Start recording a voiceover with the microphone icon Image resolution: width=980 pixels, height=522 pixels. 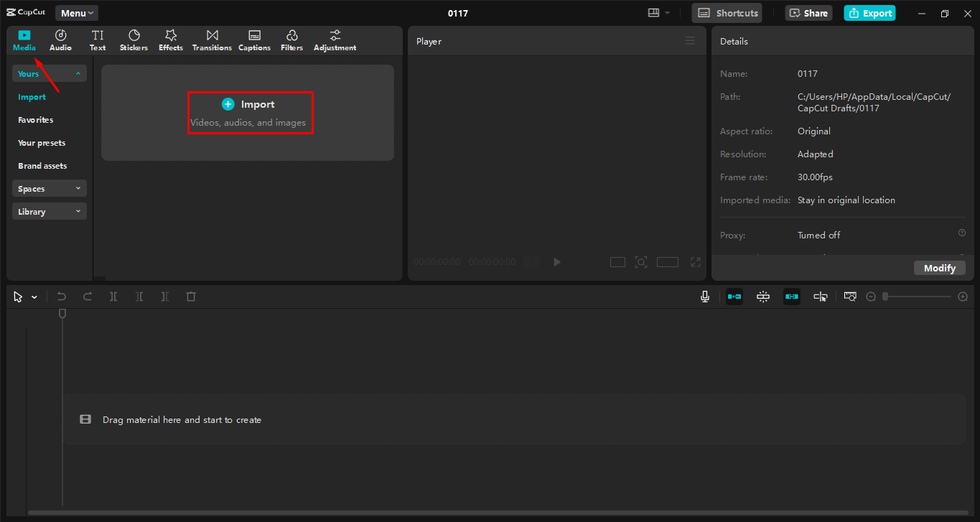[704, 296]
